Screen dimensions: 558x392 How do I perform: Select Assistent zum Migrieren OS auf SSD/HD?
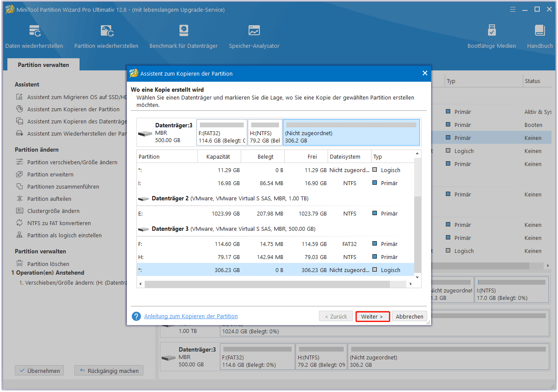click(77, 97)
